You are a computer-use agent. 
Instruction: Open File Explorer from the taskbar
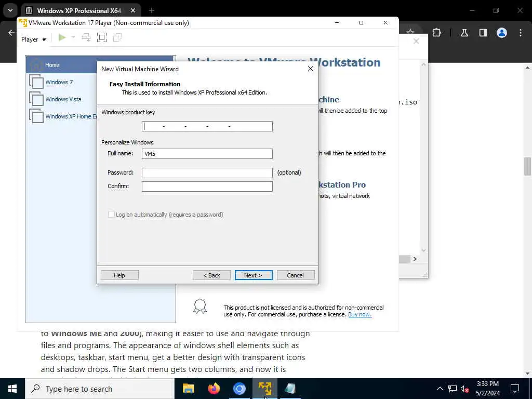click(188, 389)
